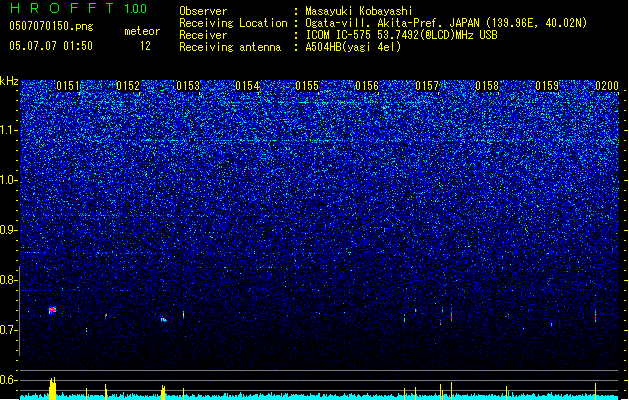Image resolution: width=629 pixels, height=400 pixels.
Task: Click the bright red meteor echo before 0151
Action: point(52,310)
